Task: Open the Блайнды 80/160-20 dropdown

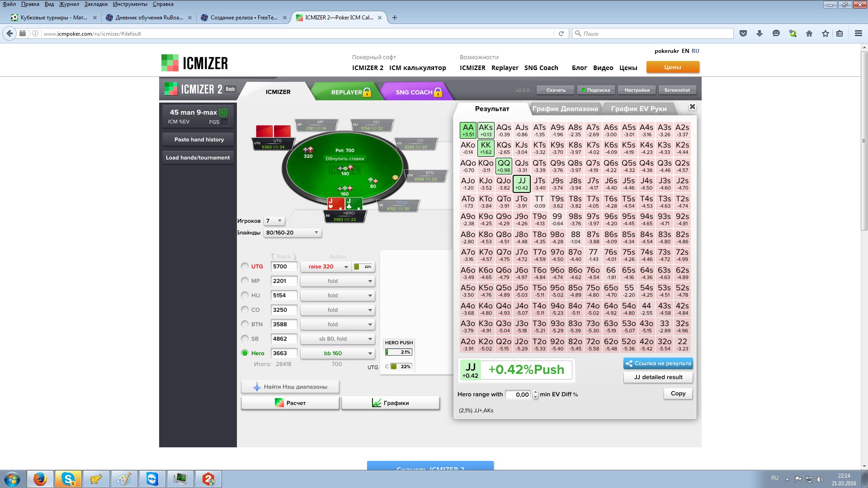Action: 292,233
